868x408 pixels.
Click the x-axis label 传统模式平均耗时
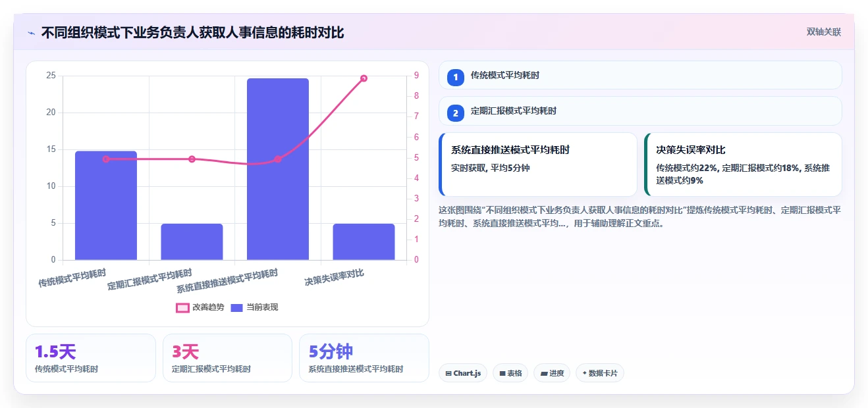pos(72,278)
